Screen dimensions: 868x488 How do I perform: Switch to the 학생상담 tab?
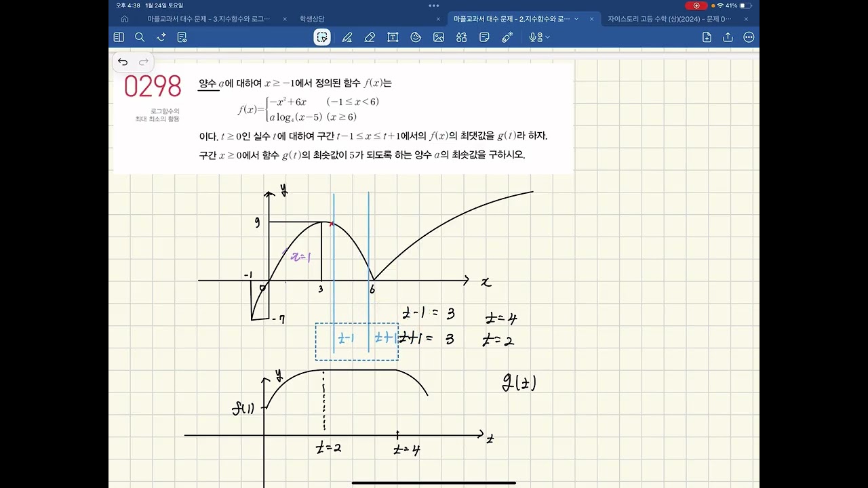(312, 19)
